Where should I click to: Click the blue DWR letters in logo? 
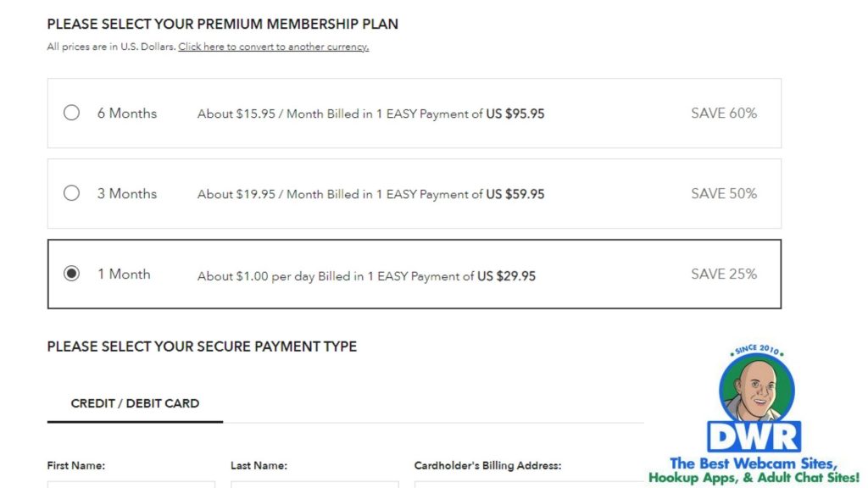(754, 437)
